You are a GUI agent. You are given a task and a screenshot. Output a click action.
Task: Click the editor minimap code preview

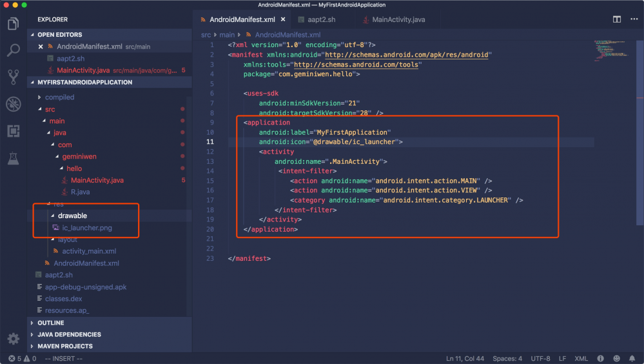point(605,50)
